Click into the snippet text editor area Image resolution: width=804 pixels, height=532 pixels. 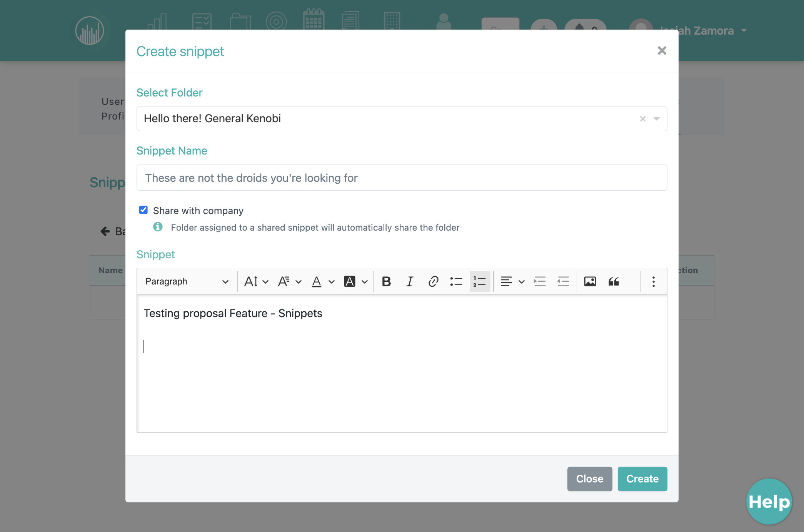point(402,364)
